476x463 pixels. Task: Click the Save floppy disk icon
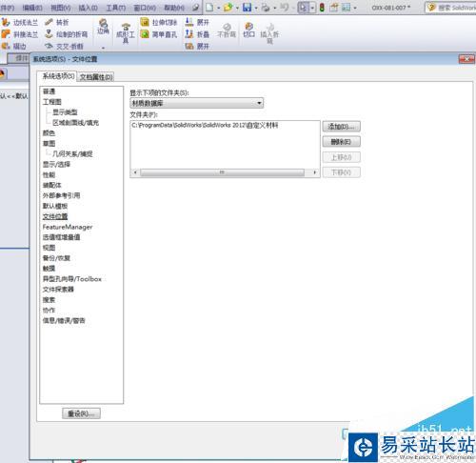point(247,7)
